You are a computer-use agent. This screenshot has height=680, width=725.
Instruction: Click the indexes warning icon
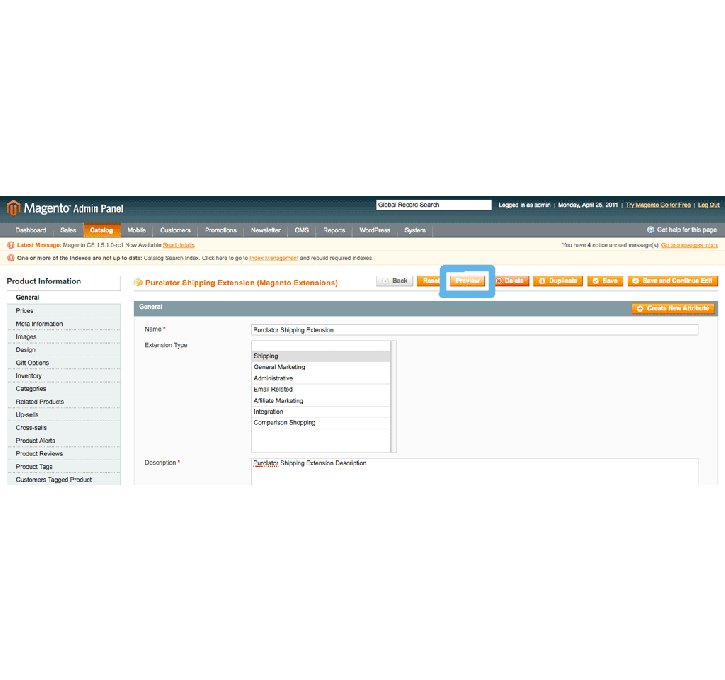tap(11, 258)
